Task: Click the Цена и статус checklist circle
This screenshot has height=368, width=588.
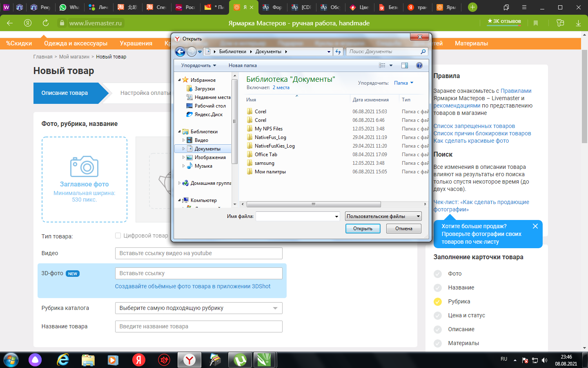Action: click(438, 316)
